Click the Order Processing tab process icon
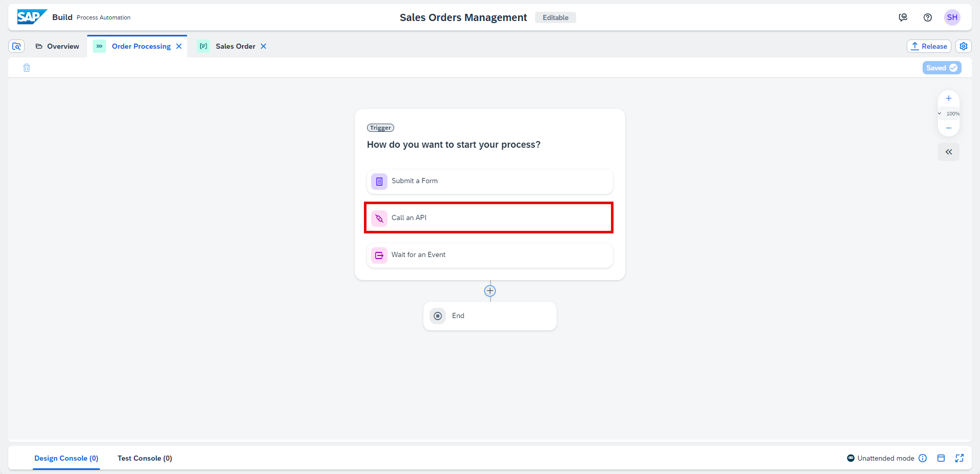980x474 pixels. (x=99, y=46)
